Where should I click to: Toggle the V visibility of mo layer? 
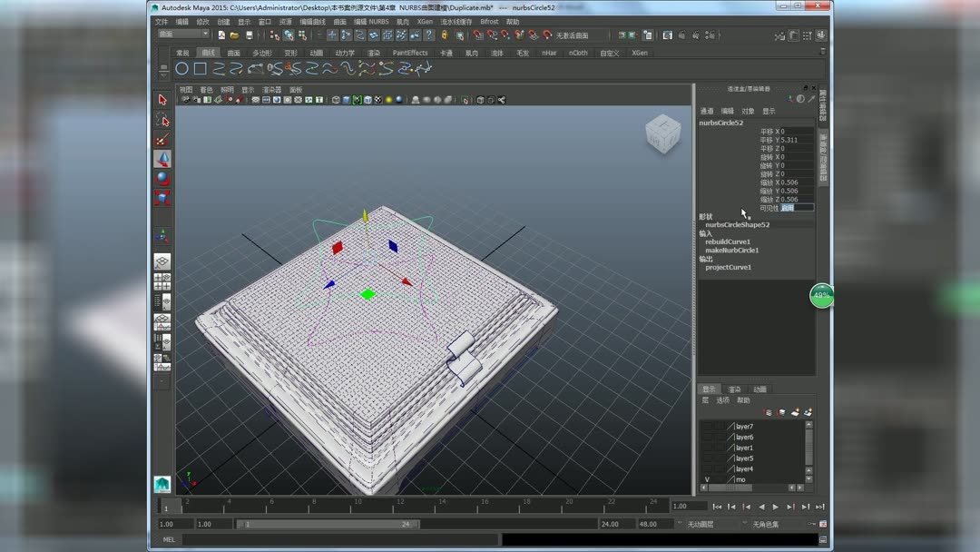pos(707,479)
